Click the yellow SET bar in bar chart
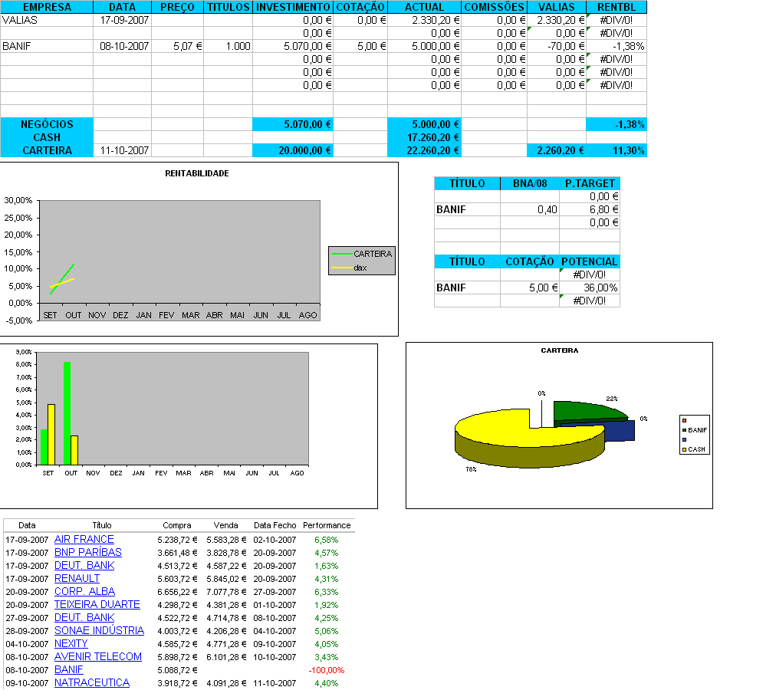Image resolution: width=776 pixels, height=700 pixels. click(x=51, y=435)
